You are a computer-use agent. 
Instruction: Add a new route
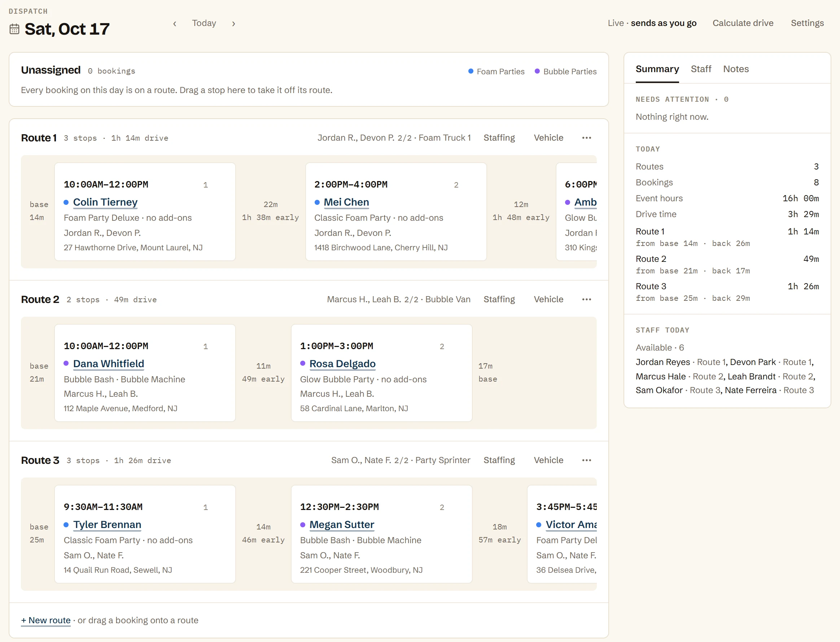tap(46, 620)
